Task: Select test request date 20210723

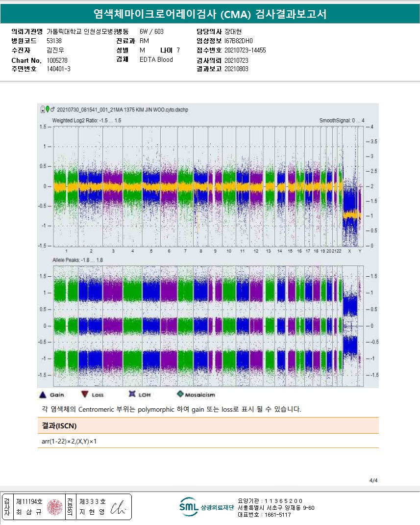Action: point(236,61)
